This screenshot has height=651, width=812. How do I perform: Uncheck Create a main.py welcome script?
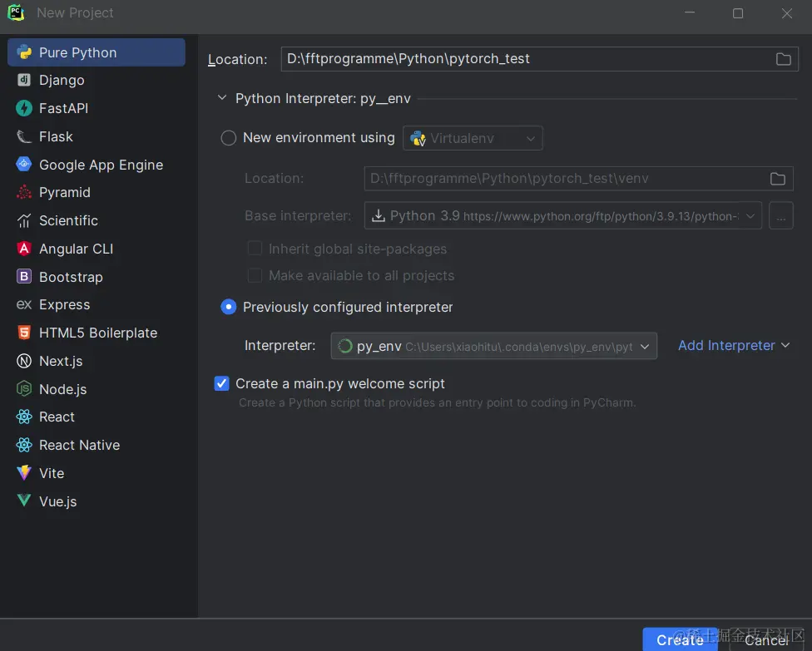point(221,383)
